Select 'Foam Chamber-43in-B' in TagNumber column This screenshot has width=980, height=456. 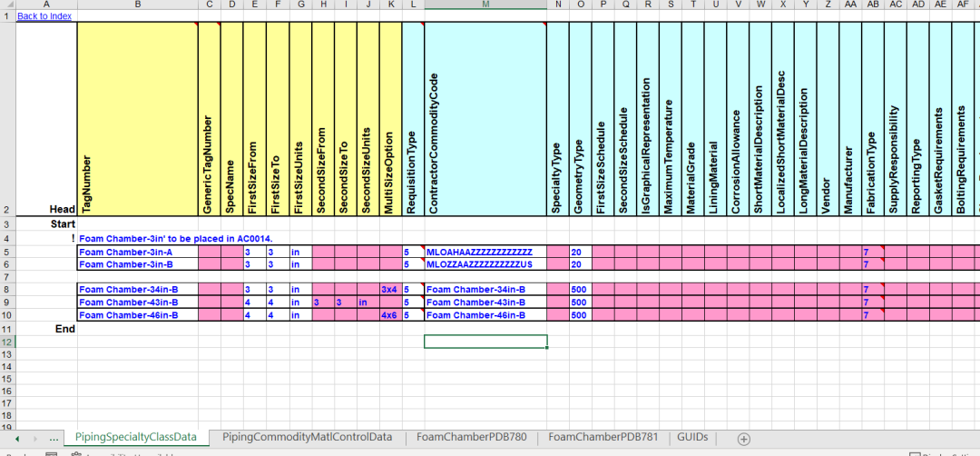tap(138, 302)
